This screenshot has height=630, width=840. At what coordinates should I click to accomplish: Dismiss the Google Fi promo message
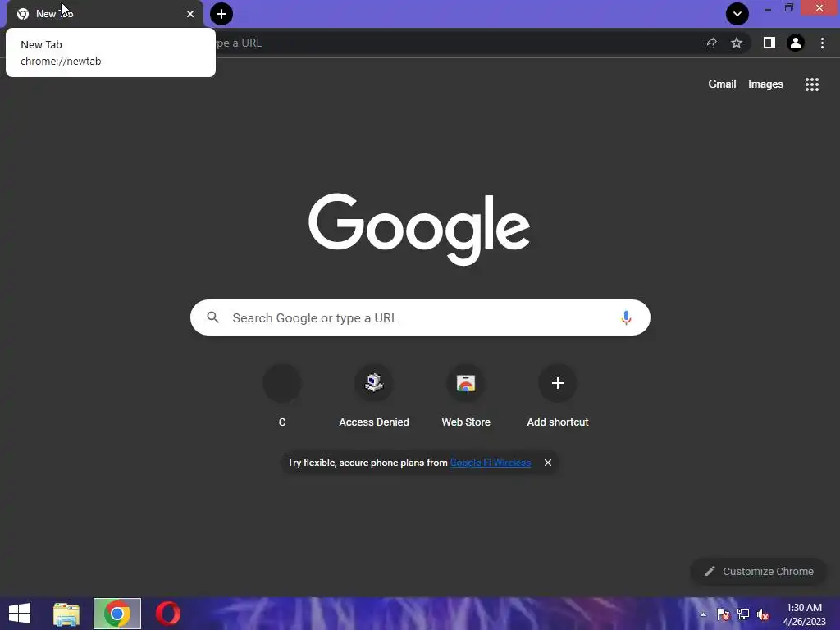(547, 463)
